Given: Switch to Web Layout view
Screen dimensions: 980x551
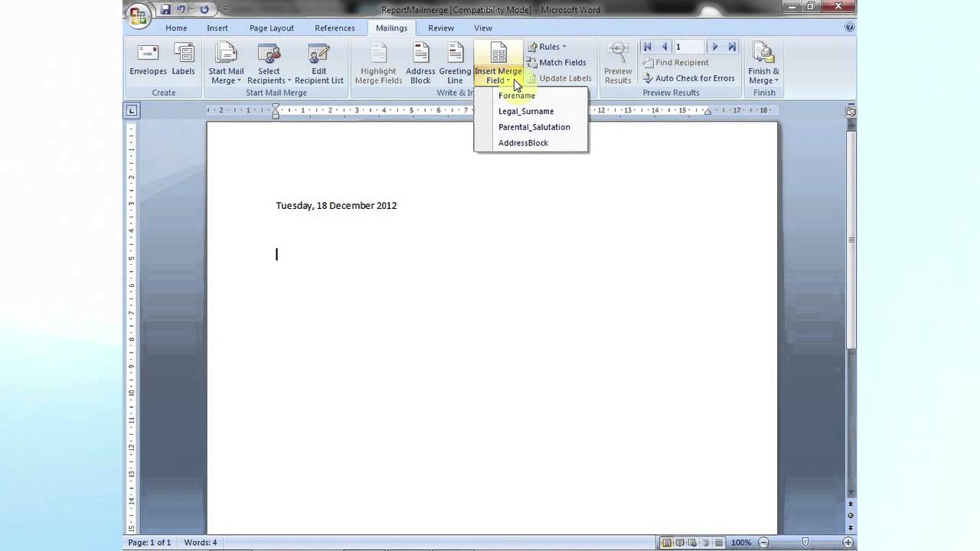Looking at the screenshot, I should 693,543.
